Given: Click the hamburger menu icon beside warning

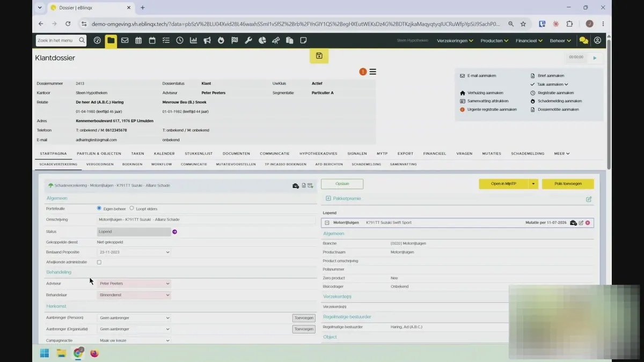Looking at the screenshot, I should [x=372, y=72].
